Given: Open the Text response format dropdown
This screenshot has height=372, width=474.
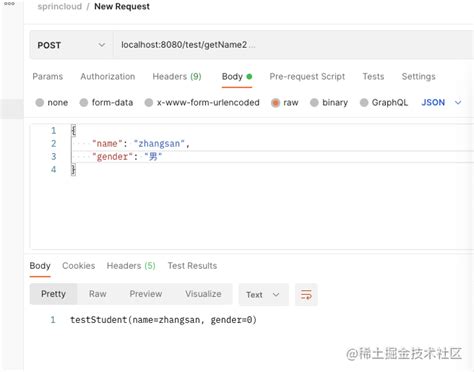Looking at the screenshot, I should click(263, 295).
